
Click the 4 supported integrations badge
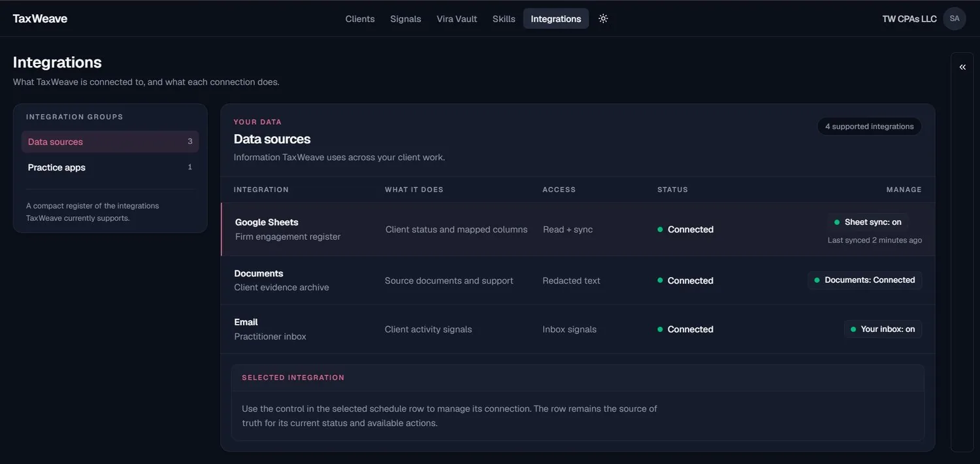pyautogui.click(x=869, y=126)
